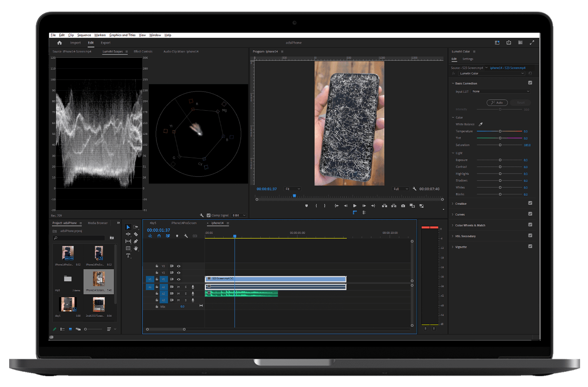Screen dimensions: 588x387
Task: Switch to Effect Controls tab
Action: (x=143, y=52)
